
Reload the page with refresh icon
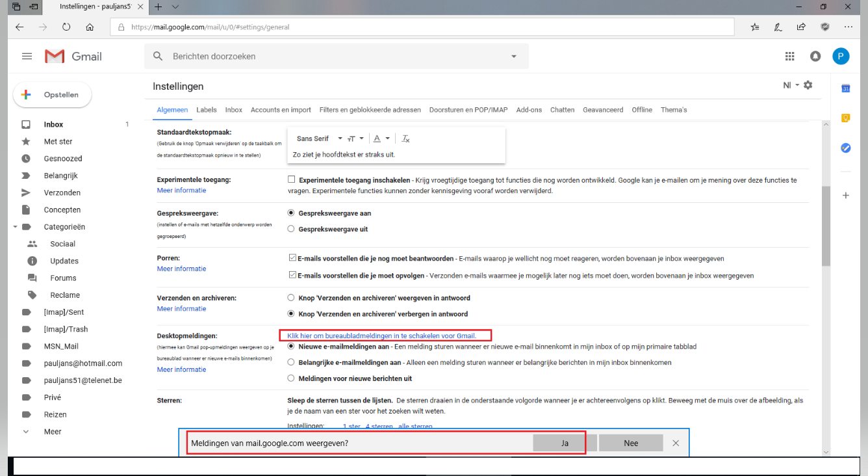[x=66, y=27]
